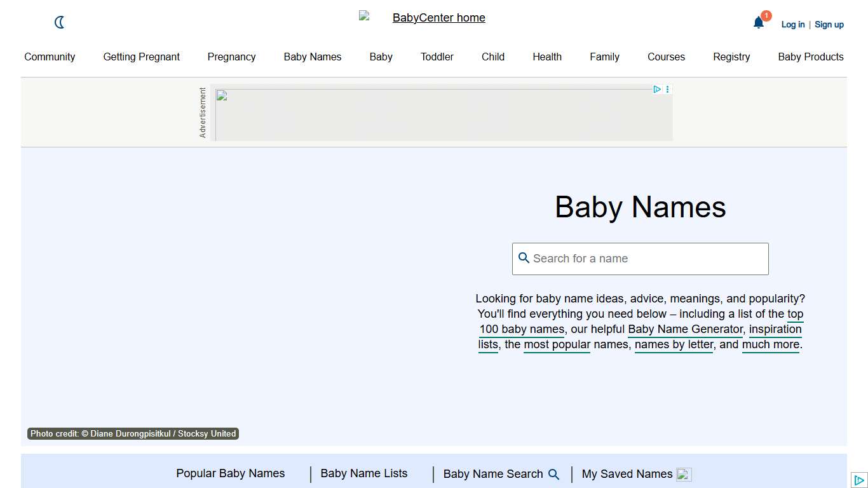Screen dimensions: 868x488
Task: Open My Saved Names using its icon
Action: coord(683,474)
